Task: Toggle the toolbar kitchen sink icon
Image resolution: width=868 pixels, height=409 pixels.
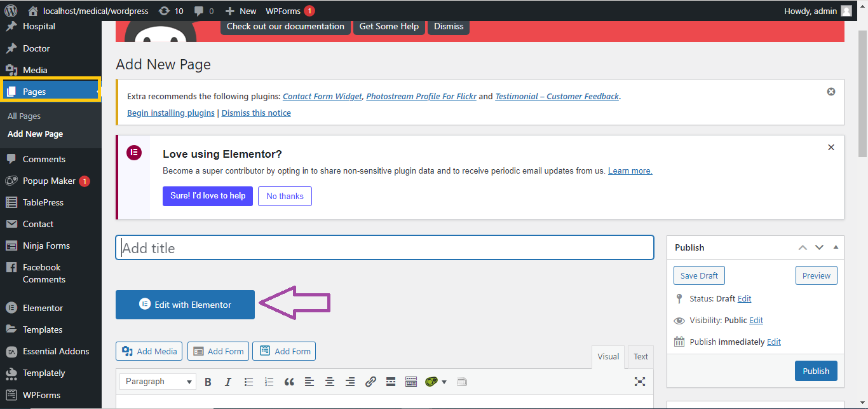Action: tap(411, 382)
